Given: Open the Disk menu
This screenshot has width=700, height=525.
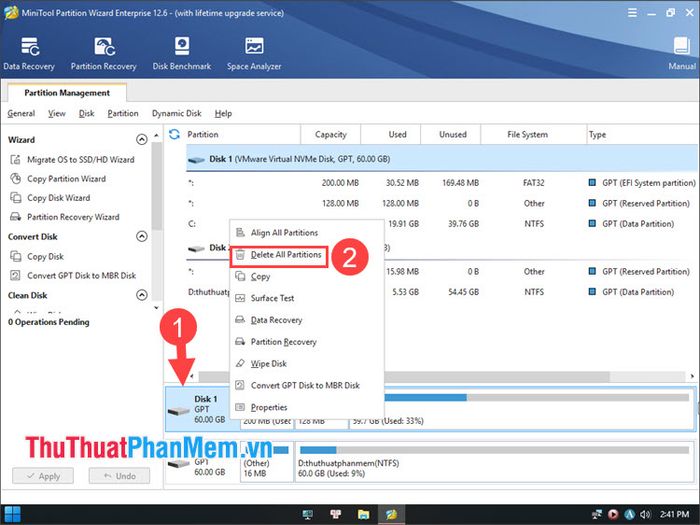Looking at the screenshot, I should (x=86, y=113).
